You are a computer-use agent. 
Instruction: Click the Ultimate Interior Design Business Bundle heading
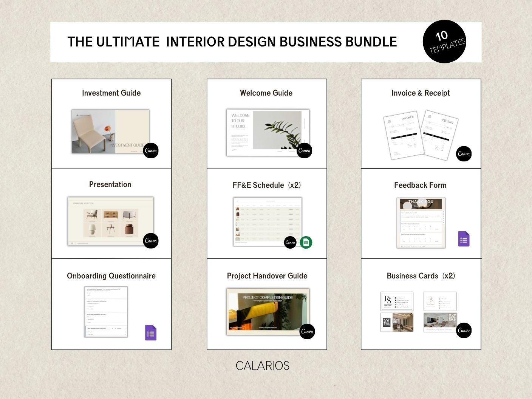coord(232,42)
